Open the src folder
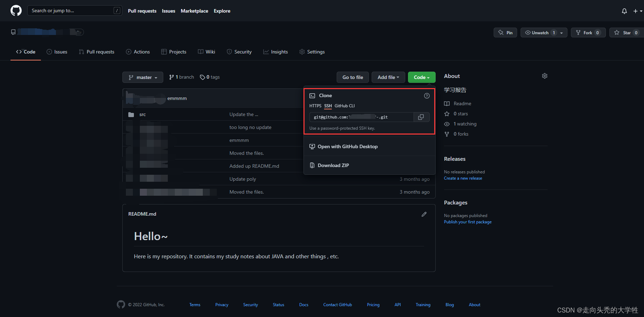This screenshot has width=644, height=317. point(143,114)
